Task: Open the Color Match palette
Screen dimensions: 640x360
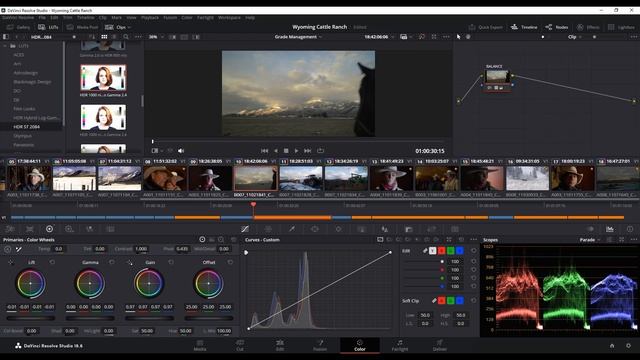Action: (x=30, y=229)
